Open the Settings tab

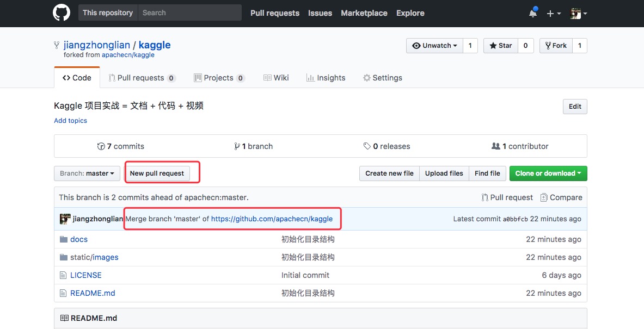click(x=382, y=78)
